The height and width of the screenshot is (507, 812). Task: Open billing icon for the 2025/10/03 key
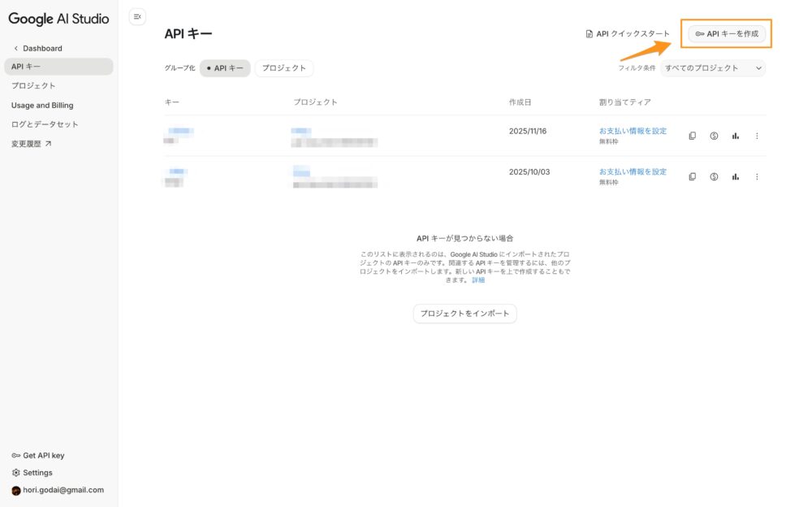(714, 176)
